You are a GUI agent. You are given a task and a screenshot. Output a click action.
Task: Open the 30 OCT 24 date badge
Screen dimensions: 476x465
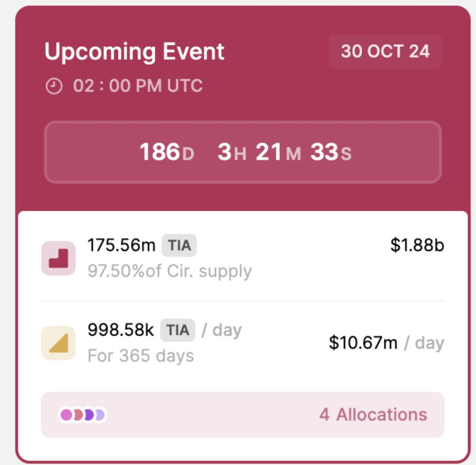[385, 52]
